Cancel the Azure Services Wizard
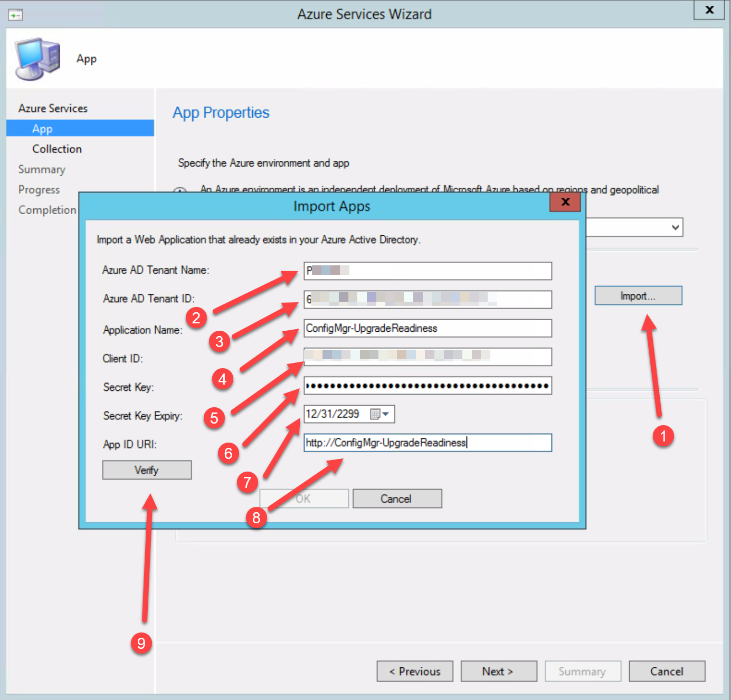The width and height of the screenshot is (731, 700). click(x=666, y=671)
